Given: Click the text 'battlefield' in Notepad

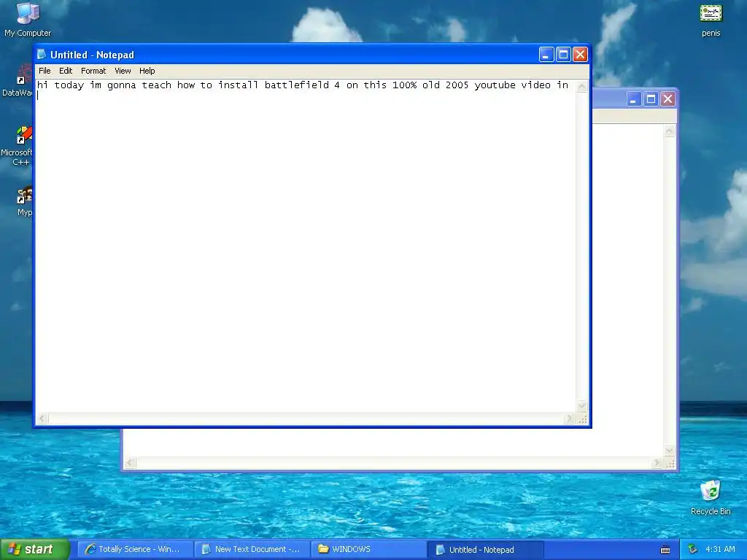Looking at the screenshot, I should tap(297, 85).
